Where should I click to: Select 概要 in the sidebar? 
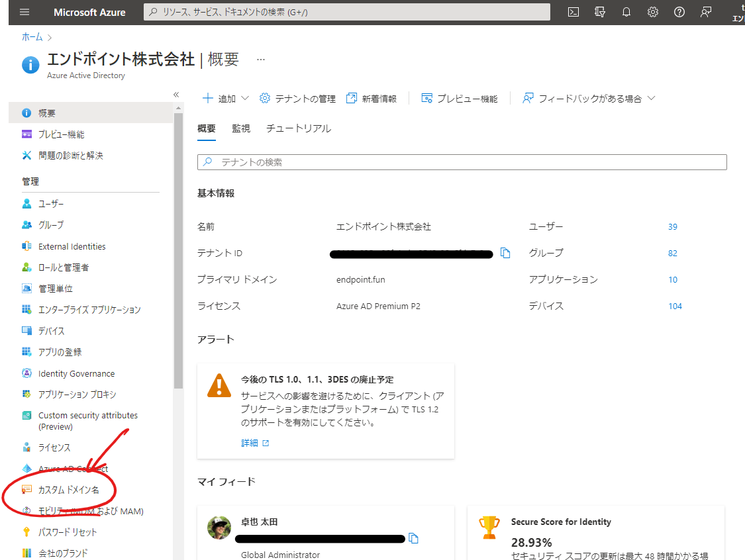91,113
